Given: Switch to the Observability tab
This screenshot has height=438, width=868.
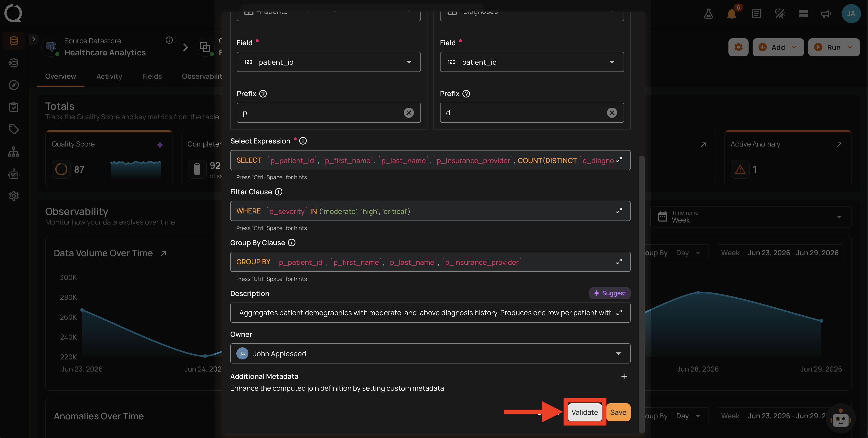Looking at the screenshot, I should pos(202,76).
